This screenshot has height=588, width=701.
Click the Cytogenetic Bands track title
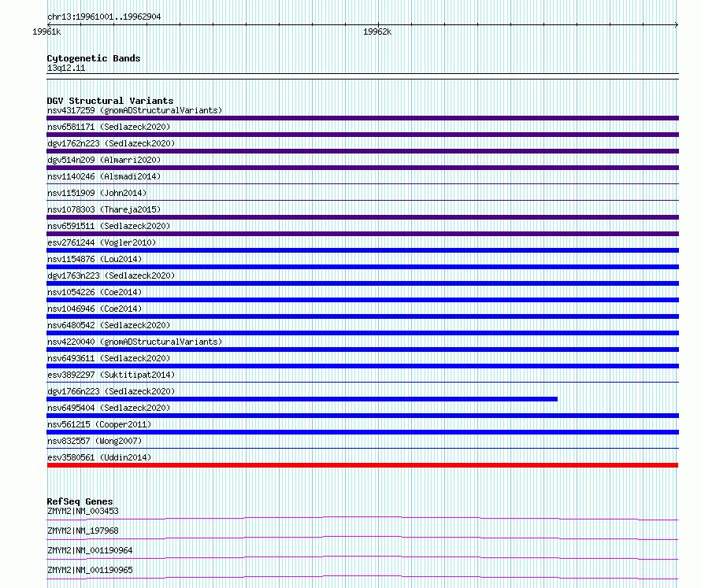94,58
